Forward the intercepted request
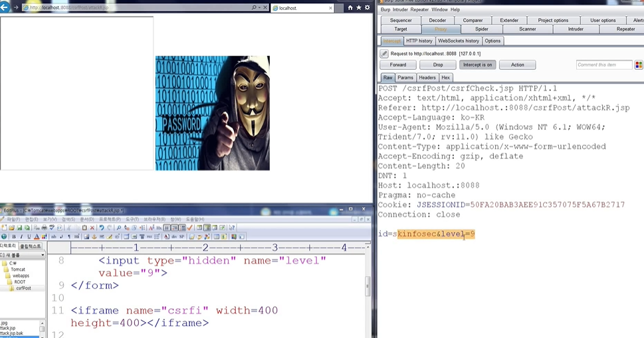Viewport: 644px width, 338px height. point(397,65)
